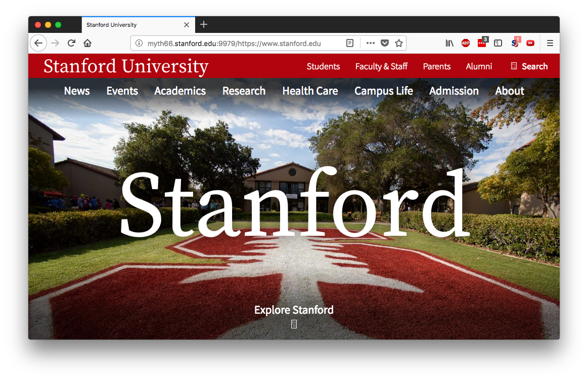Toggle reader view in address bar
Viewport: 588px width, 380px height.
tap(350, 43)
